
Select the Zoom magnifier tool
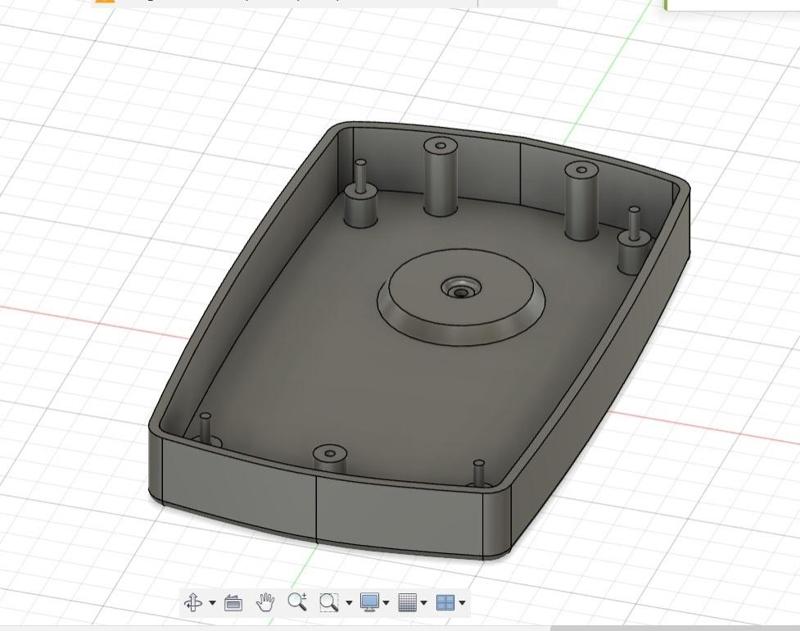coord(297,602)
